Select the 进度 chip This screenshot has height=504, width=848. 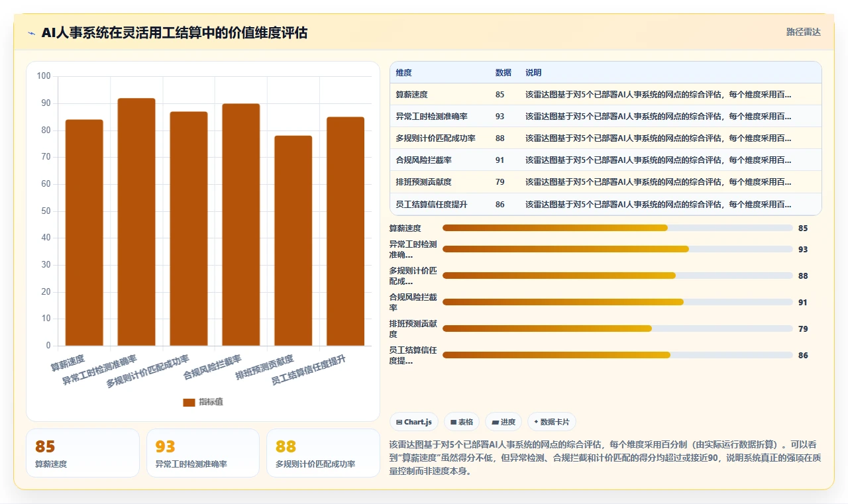(x=503, y=422)
